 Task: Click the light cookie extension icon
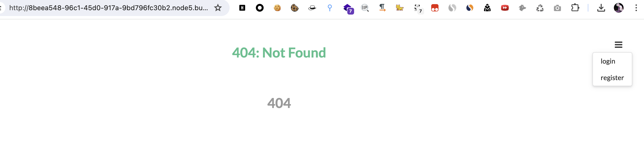[277, 8]
